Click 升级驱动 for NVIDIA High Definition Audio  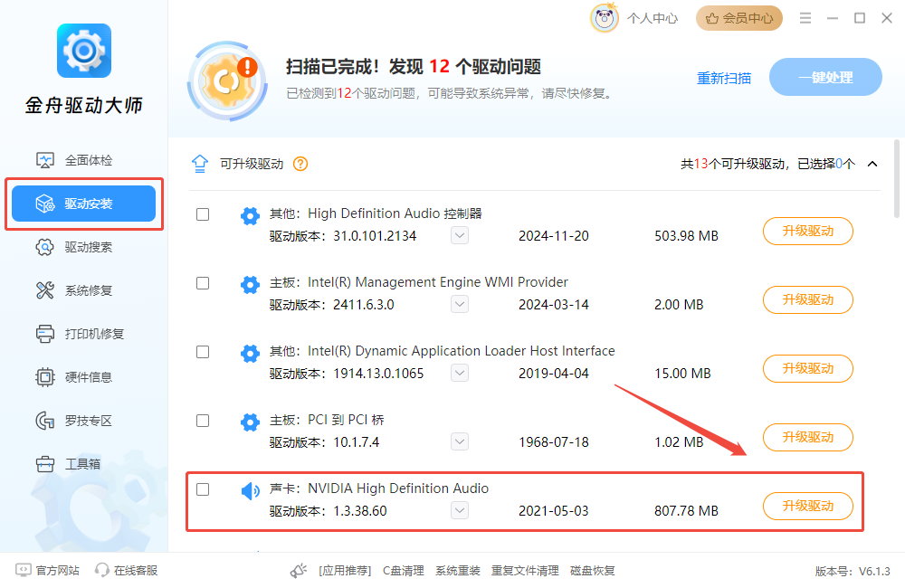coord(808,506)
